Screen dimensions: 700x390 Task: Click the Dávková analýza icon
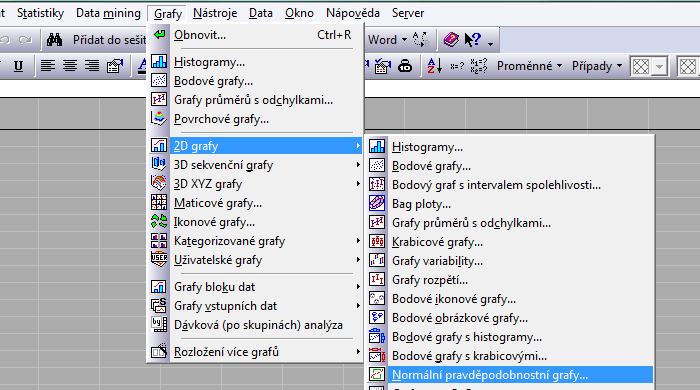[x=159, y=324]
